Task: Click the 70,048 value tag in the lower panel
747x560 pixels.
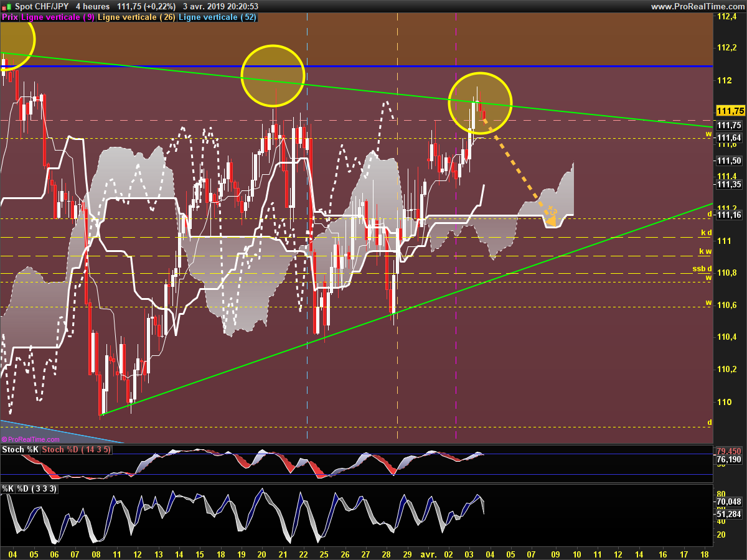Action: pyautogui.click(x=728, y=502)
